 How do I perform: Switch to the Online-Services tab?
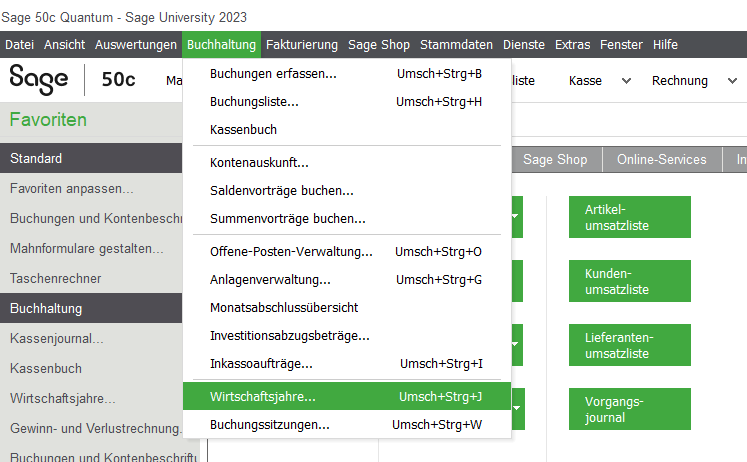pos(662,160)
